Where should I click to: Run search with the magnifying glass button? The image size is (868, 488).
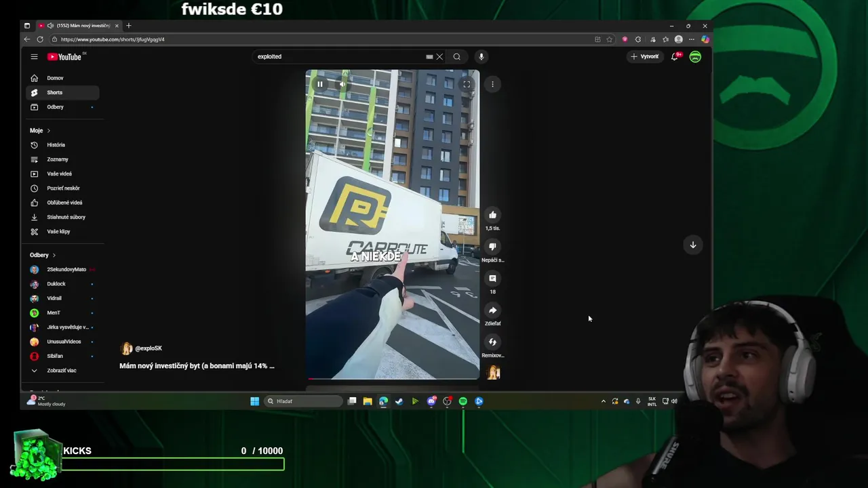click(456, 57)
